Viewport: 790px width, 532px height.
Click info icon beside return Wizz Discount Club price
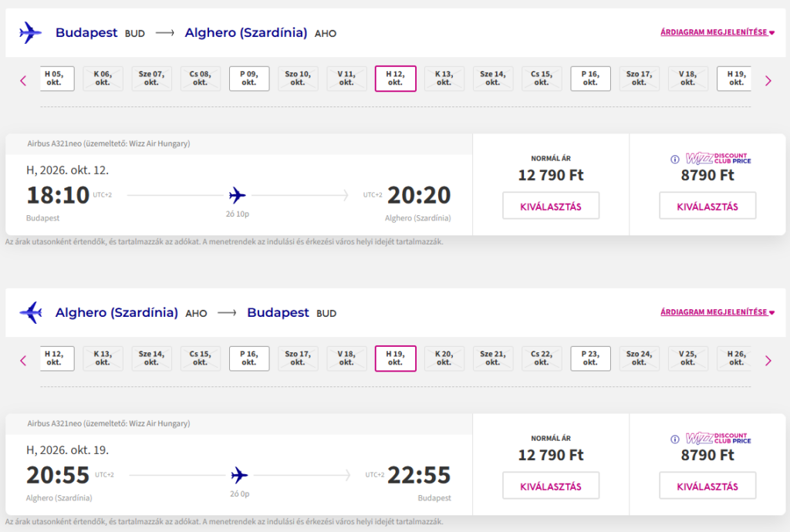pos(674,439)
